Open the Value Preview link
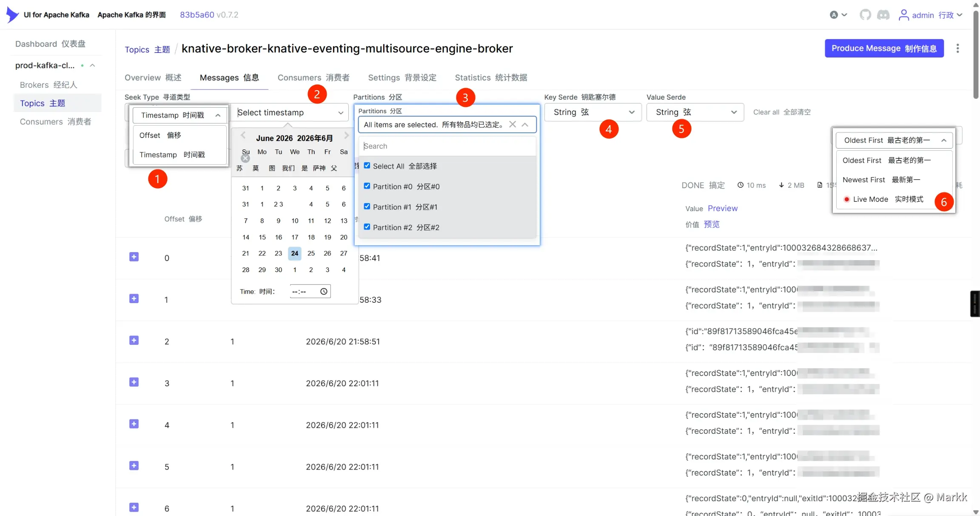 click(x=723, y=208)
